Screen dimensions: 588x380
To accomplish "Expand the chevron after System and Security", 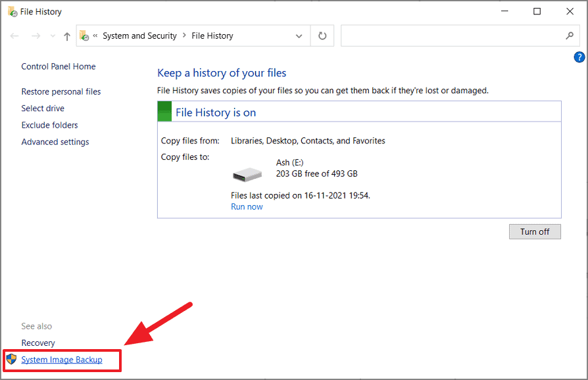I will [x=184, y=36].
